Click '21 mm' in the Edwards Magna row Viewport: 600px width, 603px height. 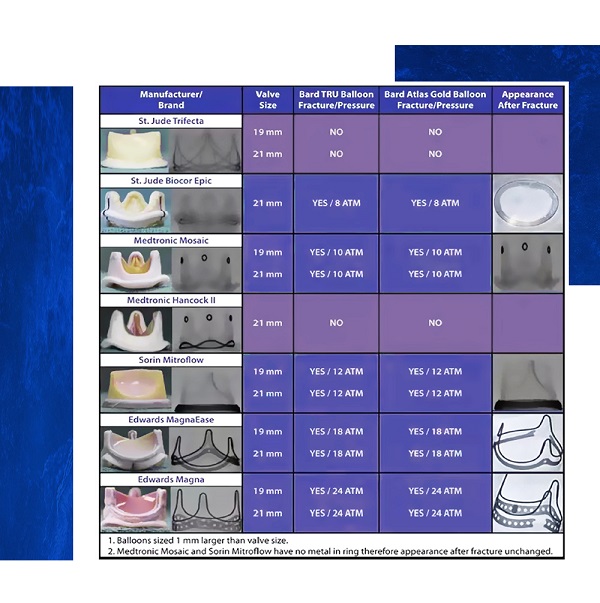268,513
